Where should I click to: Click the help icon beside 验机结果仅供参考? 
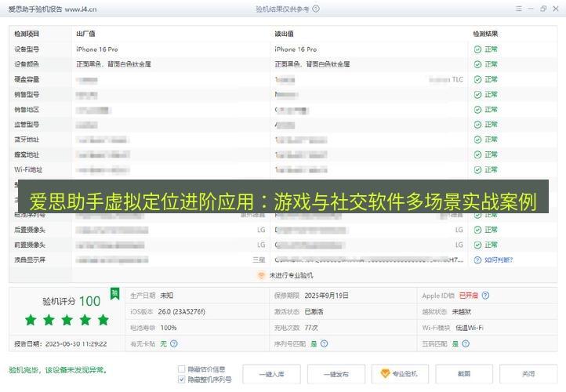pos(316,9)
